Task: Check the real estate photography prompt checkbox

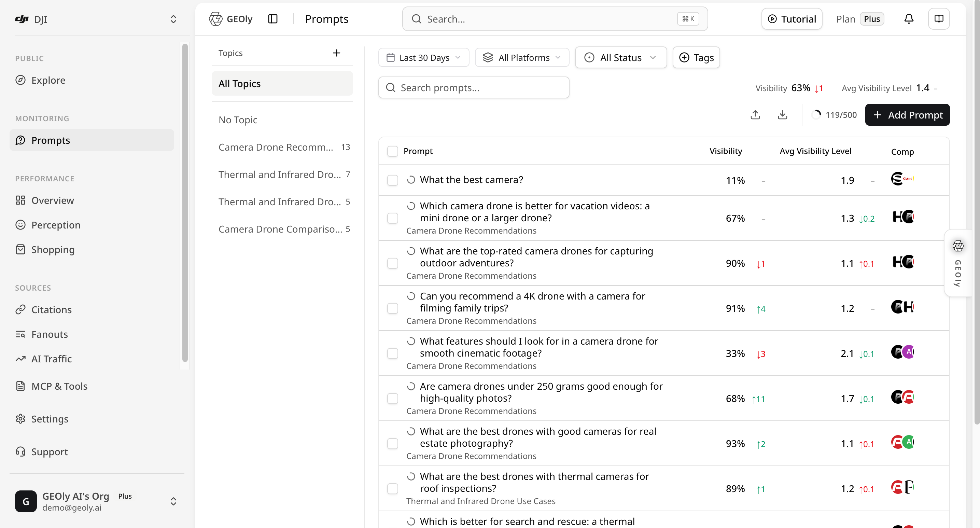Action: coord(392,444)
